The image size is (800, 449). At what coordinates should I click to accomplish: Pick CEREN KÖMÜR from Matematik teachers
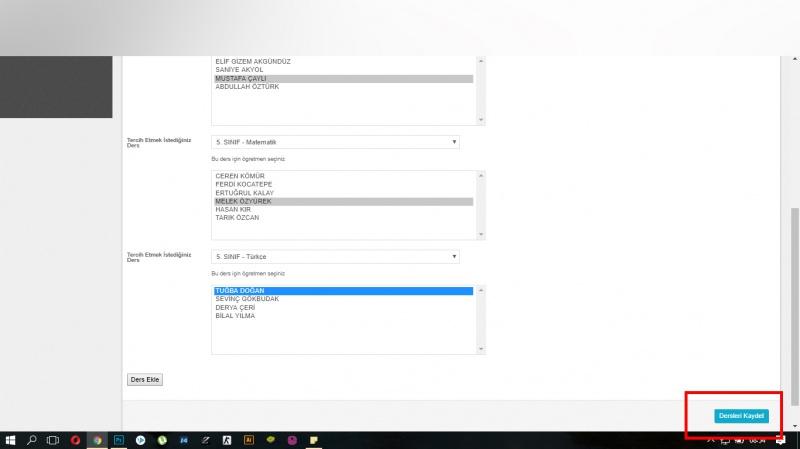coord(240,177)
